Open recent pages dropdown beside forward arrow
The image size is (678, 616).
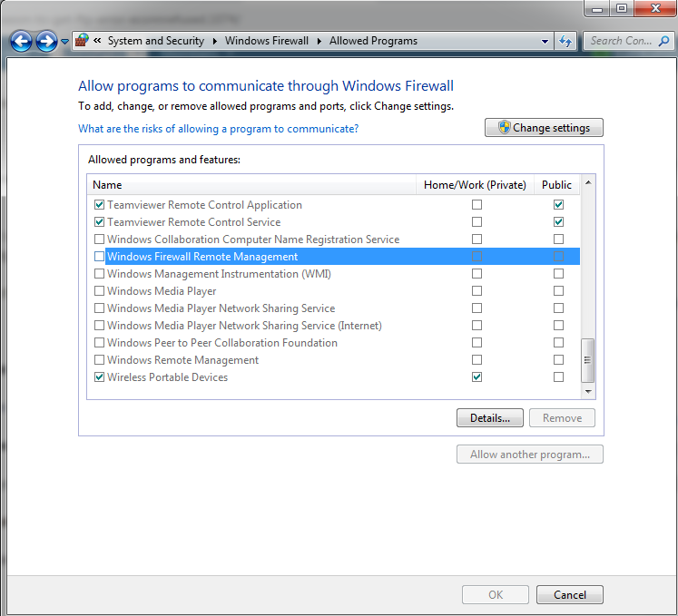(64, 42)
